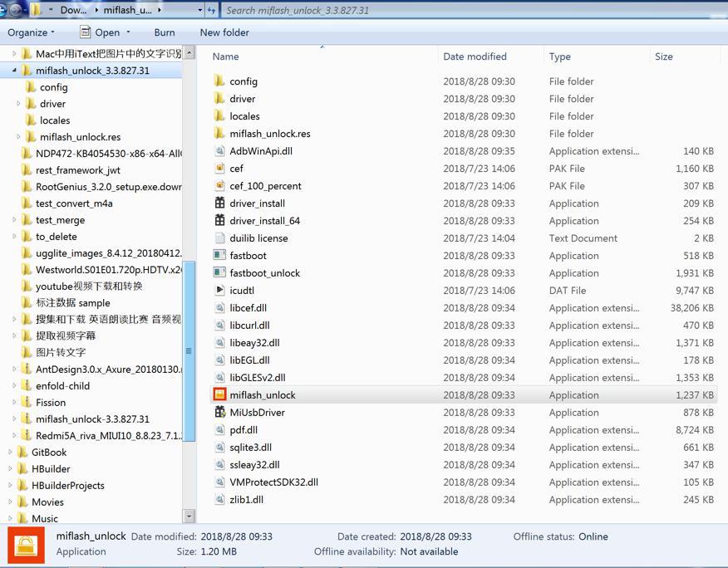Expand the driver folder in the tree

[x=18, y=104]
